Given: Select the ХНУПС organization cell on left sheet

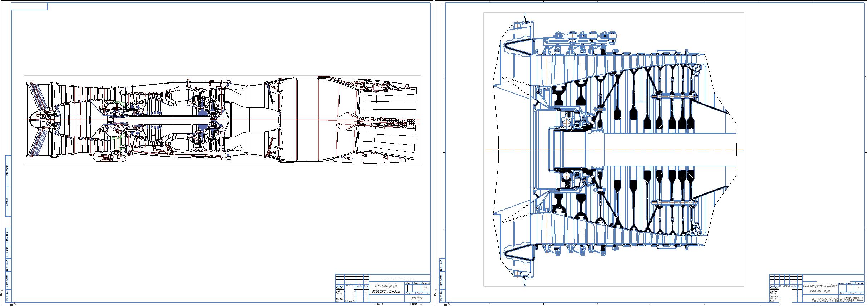Looking at the screenshot, I should (417, 298).
